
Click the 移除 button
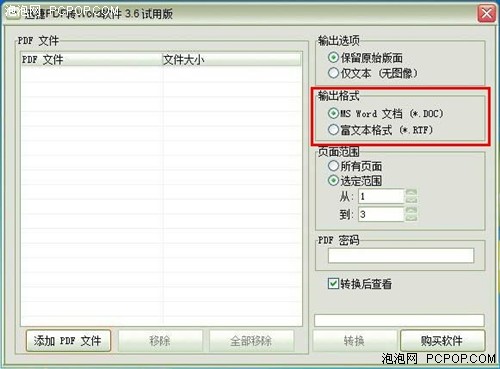(x=160, y=341)
